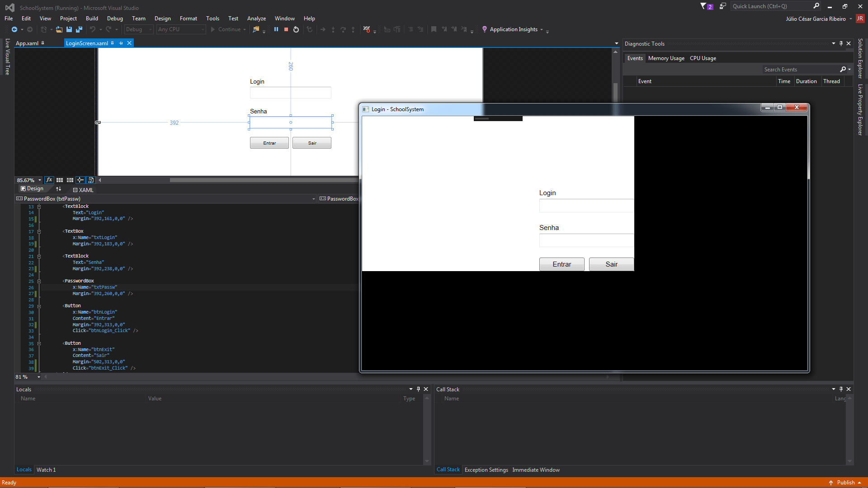Expand the PasswordBox (txtPassw) element dropdown
This screenshot has width=868, height=488.
(314, 199)
